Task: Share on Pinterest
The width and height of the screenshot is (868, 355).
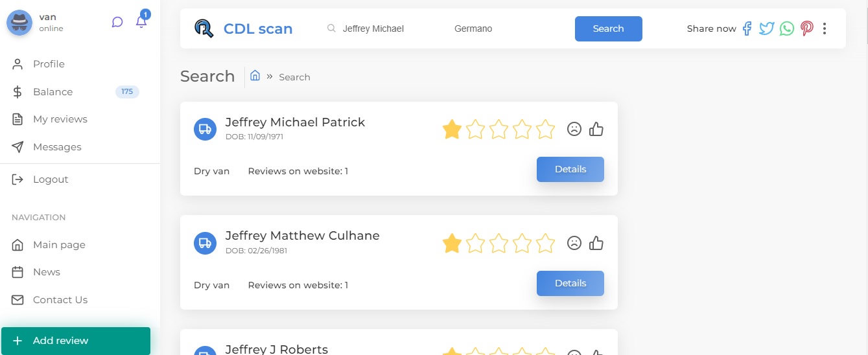Action: coord(806,29)
